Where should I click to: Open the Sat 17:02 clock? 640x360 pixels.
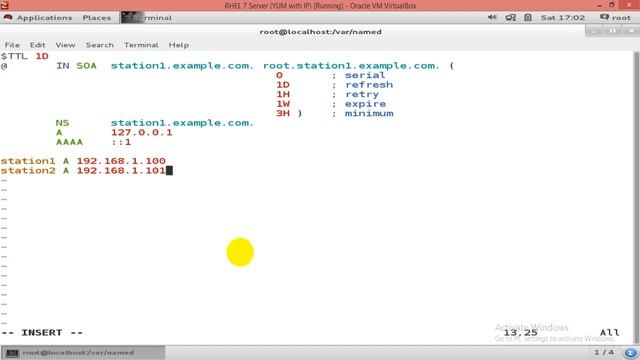tap(563, 18)
